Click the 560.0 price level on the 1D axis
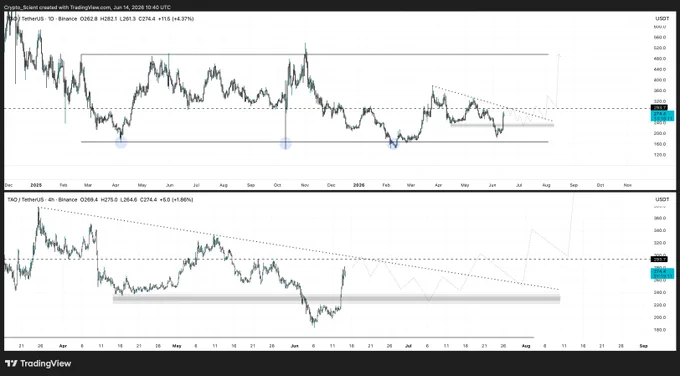Screen dimensions: 680x376 coord(659,37)
